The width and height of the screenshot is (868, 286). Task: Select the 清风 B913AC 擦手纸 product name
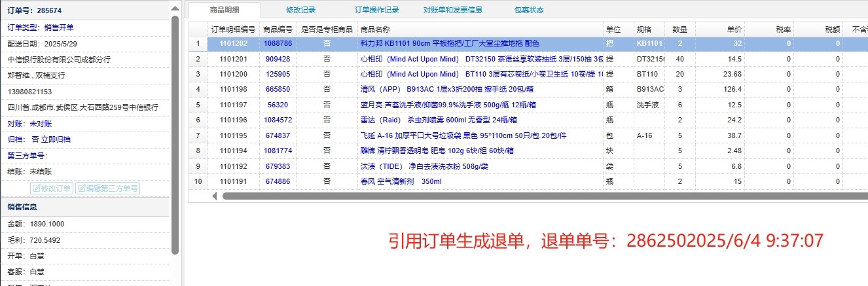tap(447, 89)
